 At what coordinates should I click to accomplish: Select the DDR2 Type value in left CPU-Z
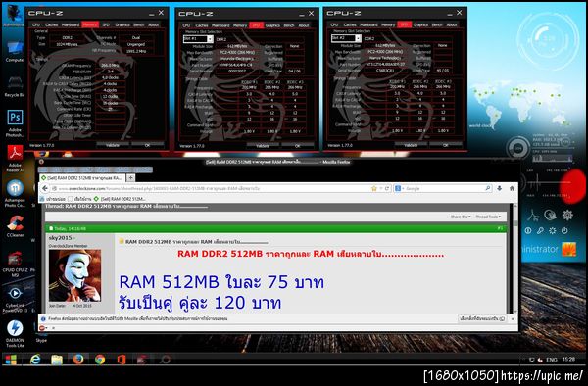[67, 37]
